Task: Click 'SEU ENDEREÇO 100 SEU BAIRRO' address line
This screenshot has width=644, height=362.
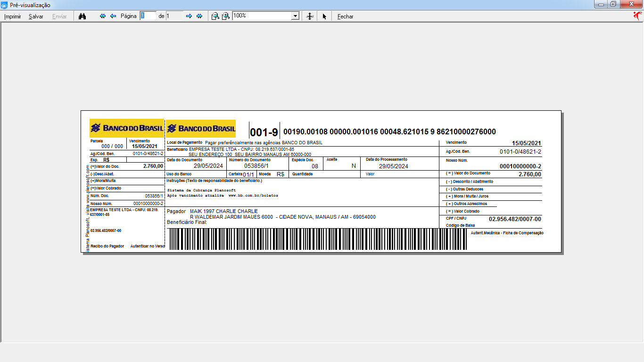Action: pos(250,154)
